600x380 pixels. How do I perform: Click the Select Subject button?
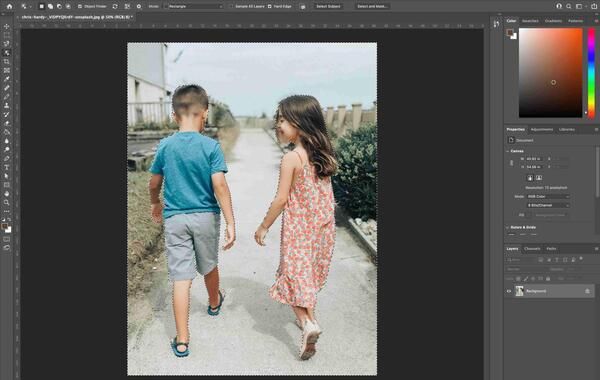coord(328,7)
